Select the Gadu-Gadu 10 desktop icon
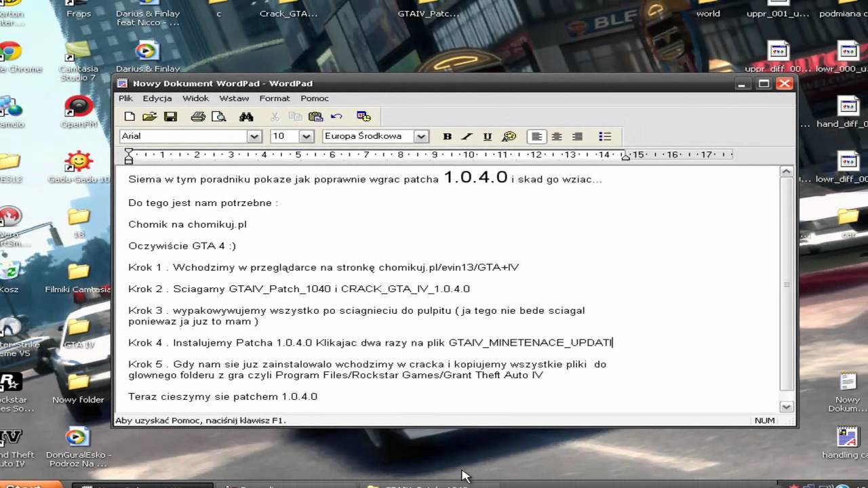 pos(79,167)
